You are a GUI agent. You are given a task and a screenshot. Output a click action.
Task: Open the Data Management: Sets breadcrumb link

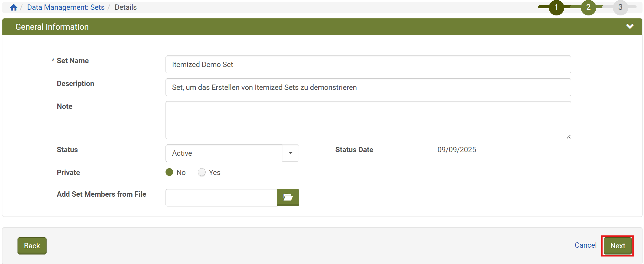point(66,7)
